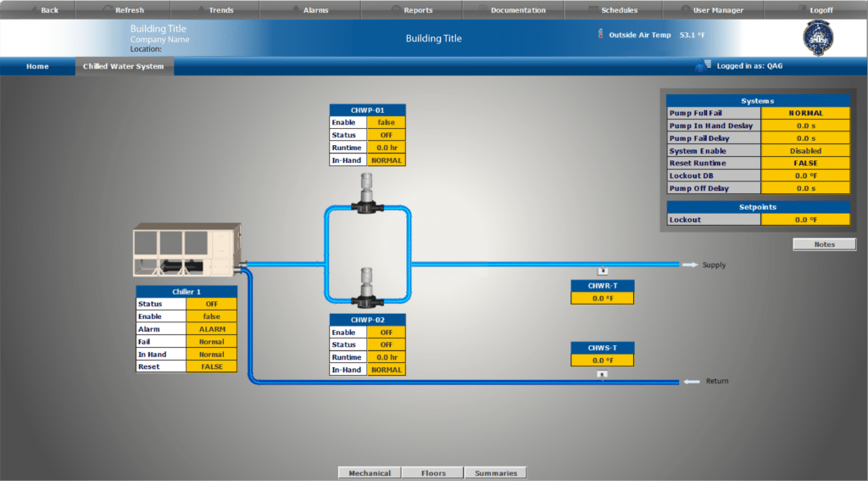Click Logoff in the top bar
868x481 pixels.
click(815, 10)
